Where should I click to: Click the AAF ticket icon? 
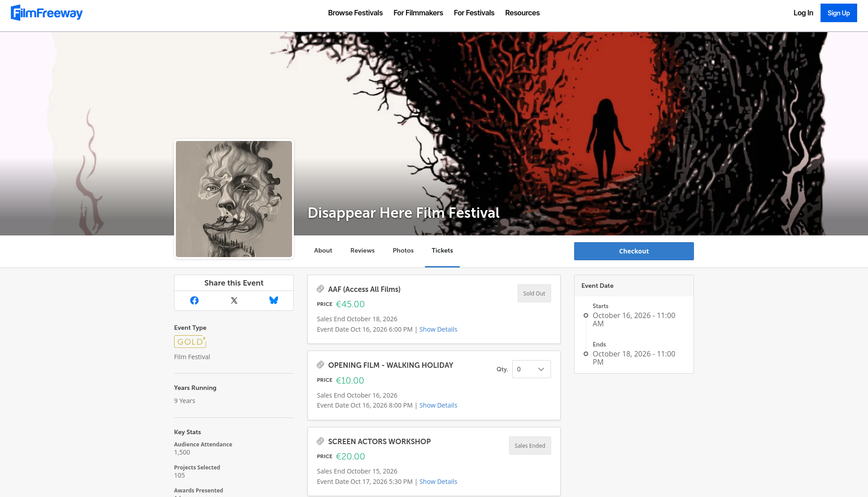click(x=321, y=289)
